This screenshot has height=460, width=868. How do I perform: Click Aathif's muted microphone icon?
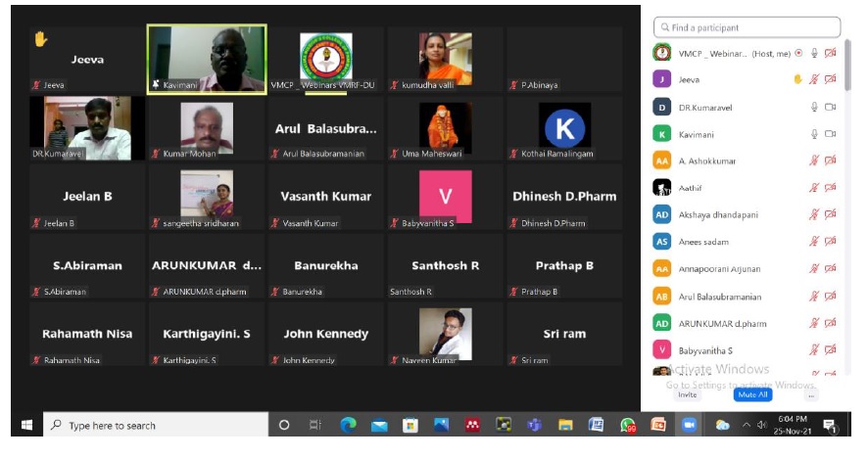click(x=813, y=188)
